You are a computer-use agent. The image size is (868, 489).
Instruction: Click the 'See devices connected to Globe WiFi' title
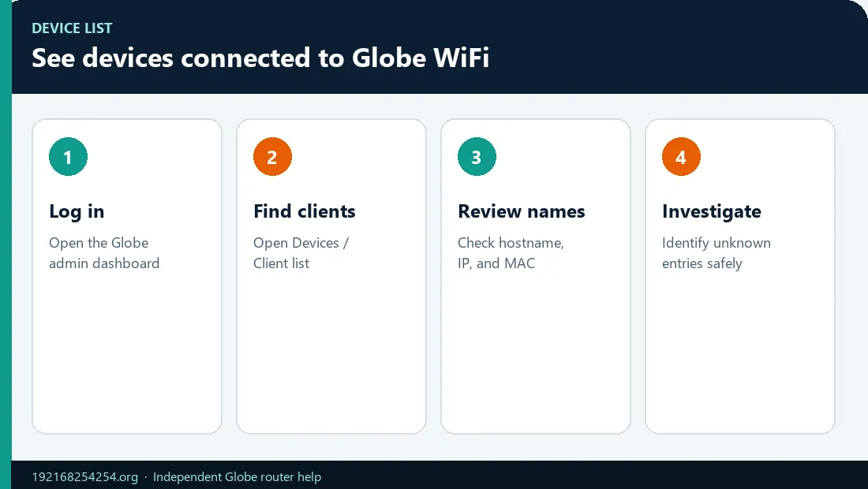coord(260,58)
